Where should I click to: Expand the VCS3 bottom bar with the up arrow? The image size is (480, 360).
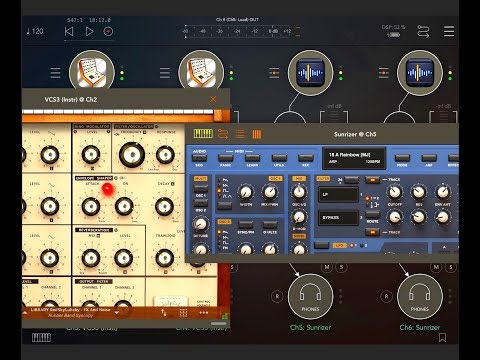(25, 312)
